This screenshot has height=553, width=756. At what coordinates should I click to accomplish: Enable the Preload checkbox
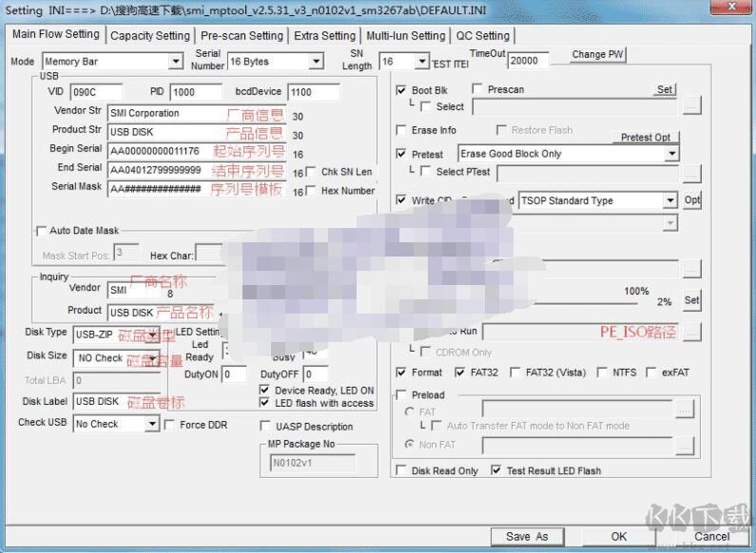point(401,395)
